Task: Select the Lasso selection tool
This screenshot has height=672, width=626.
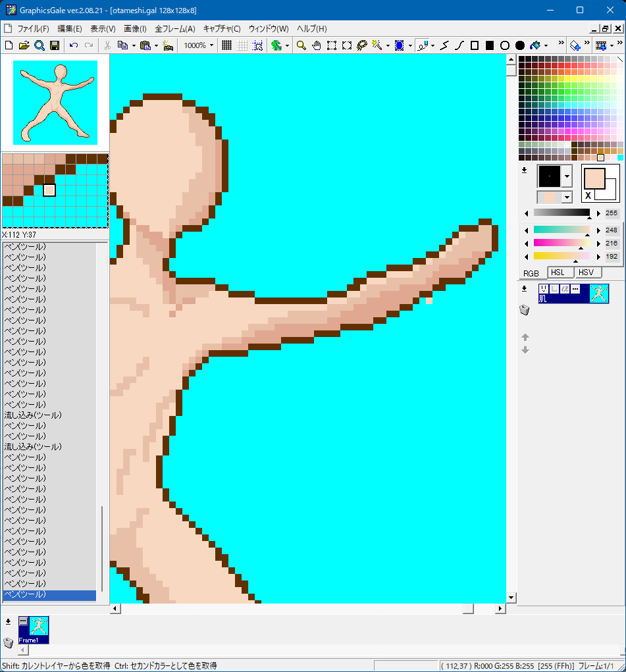Action: tap(361, 45)
